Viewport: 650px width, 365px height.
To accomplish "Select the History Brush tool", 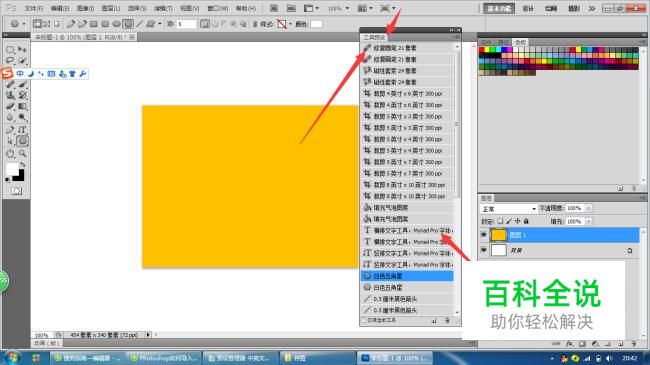I will tap(22, 95).
